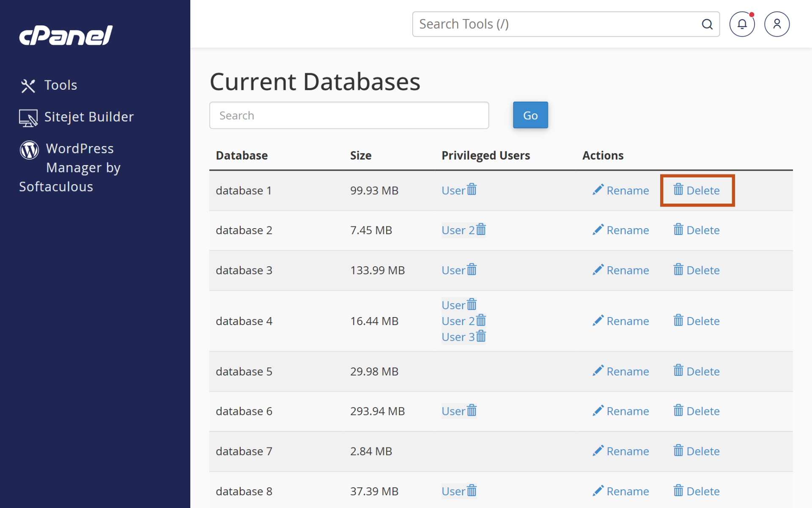The image size is (812, 508).
Task: Click the cPanel logo
Action: pos(65,36)
